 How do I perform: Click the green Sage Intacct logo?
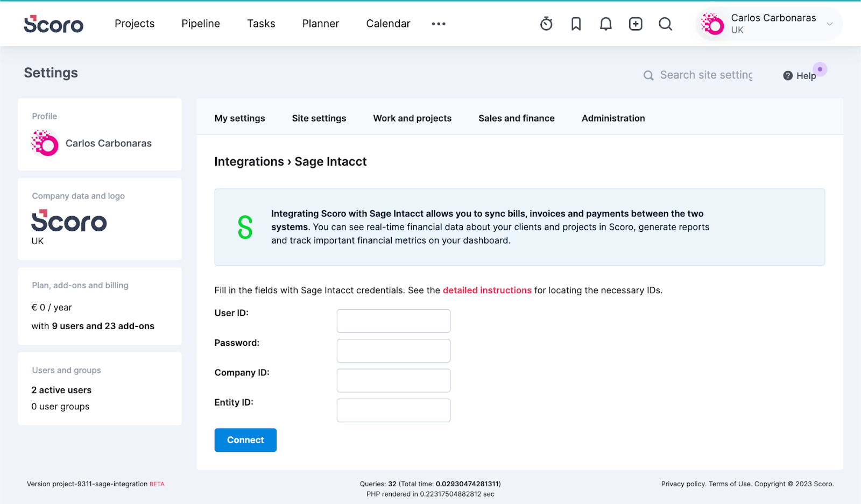tap(245, 227)
